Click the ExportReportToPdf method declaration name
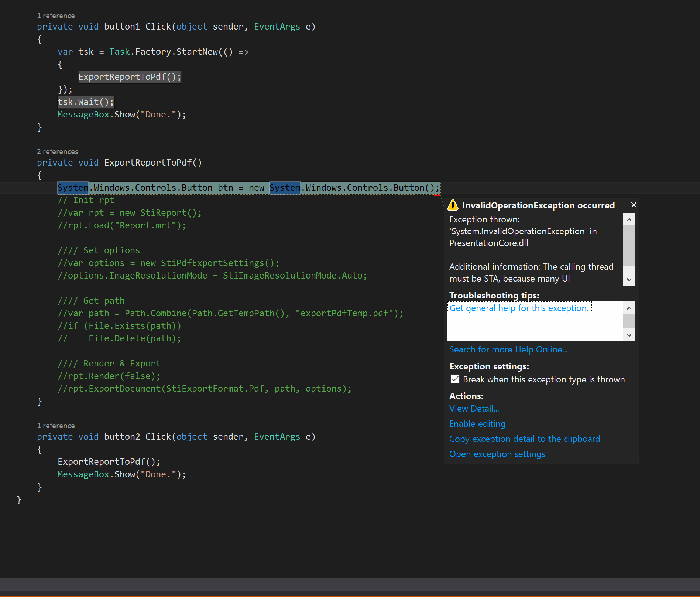Image resolution: width=700 pixels, height=597 pixels. coord(148,163)
